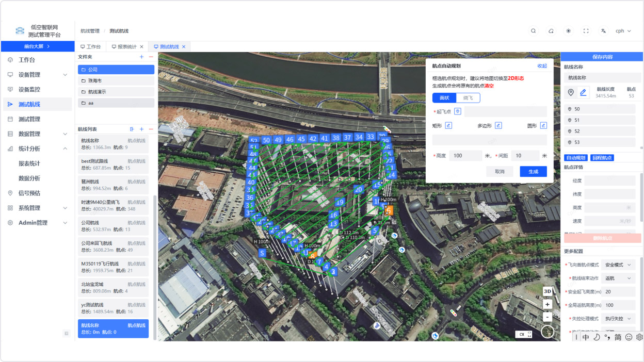Switch to the 报表统计 tab

[127, 47]
